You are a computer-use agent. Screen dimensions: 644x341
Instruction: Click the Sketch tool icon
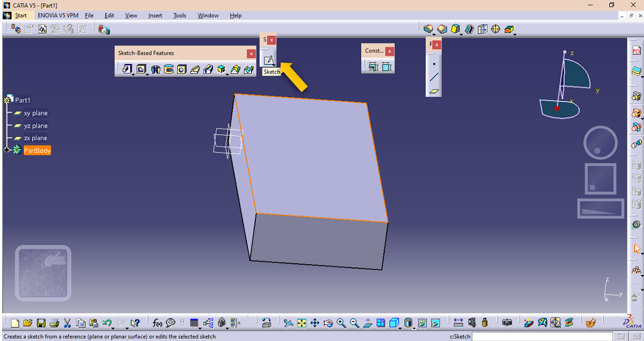(x=269, y=60)
